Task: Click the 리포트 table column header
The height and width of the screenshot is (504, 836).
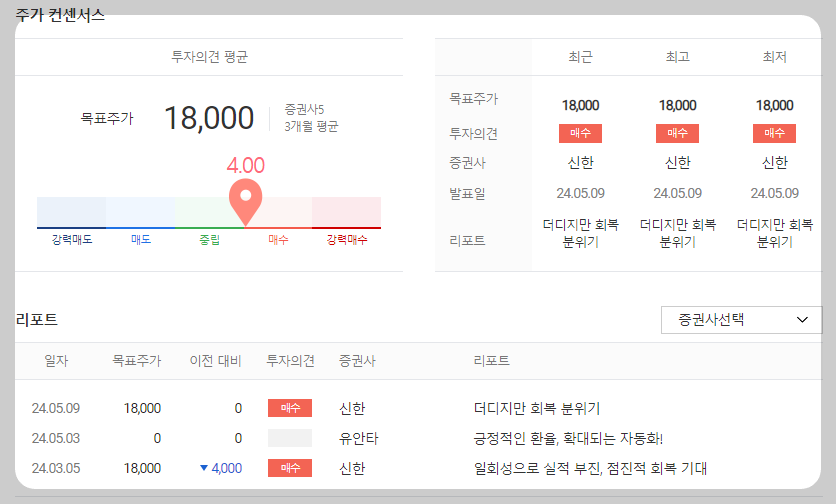Action: 492,361
